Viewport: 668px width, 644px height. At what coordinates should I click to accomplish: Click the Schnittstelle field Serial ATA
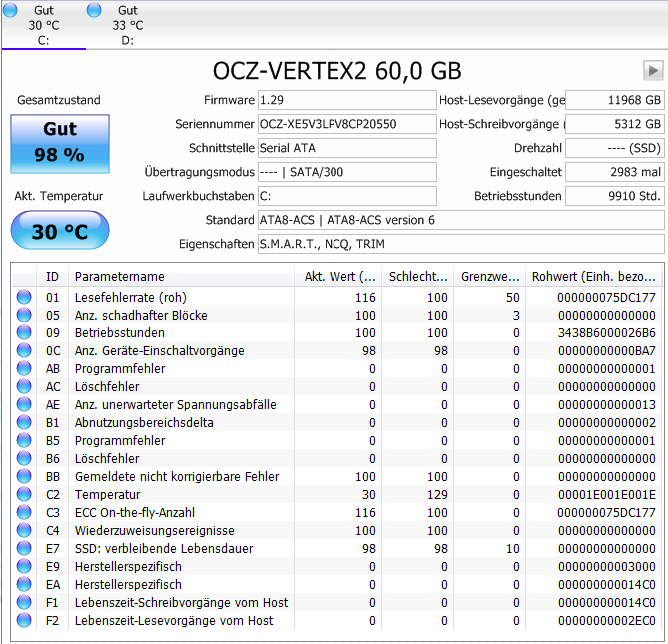point(347,148)
